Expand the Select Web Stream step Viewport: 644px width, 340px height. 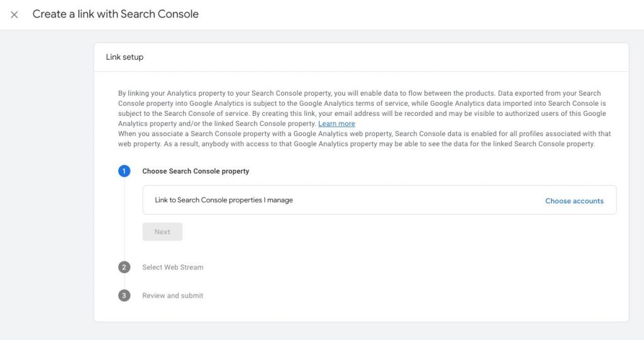(172, 267)
